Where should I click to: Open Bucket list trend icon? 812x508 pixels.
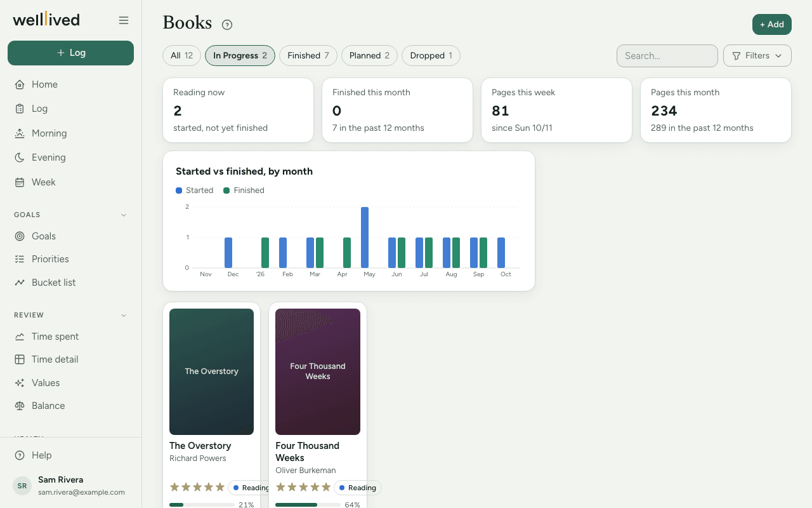pos(20,283)
